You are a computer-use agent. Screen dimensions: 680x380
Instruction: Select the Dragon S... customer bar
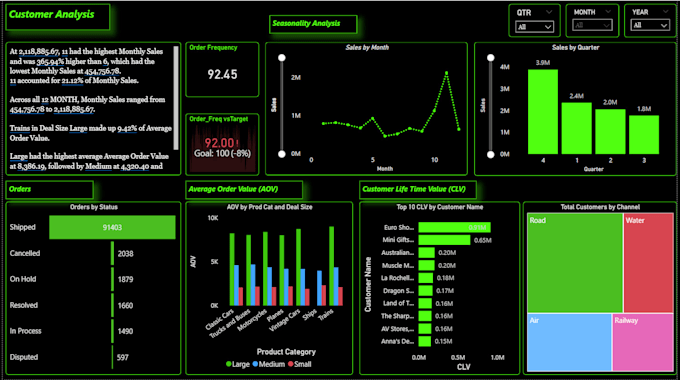point(425,291)
